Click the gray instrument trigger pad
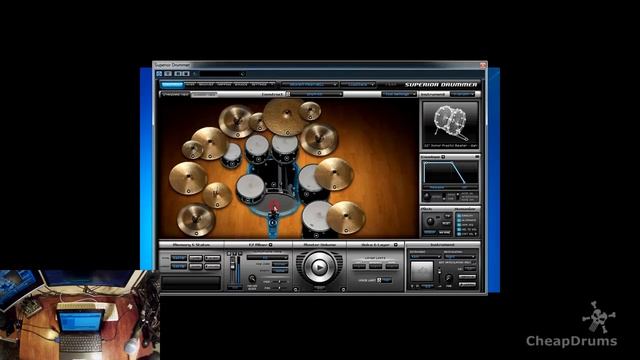 click(x=422, y=271)
